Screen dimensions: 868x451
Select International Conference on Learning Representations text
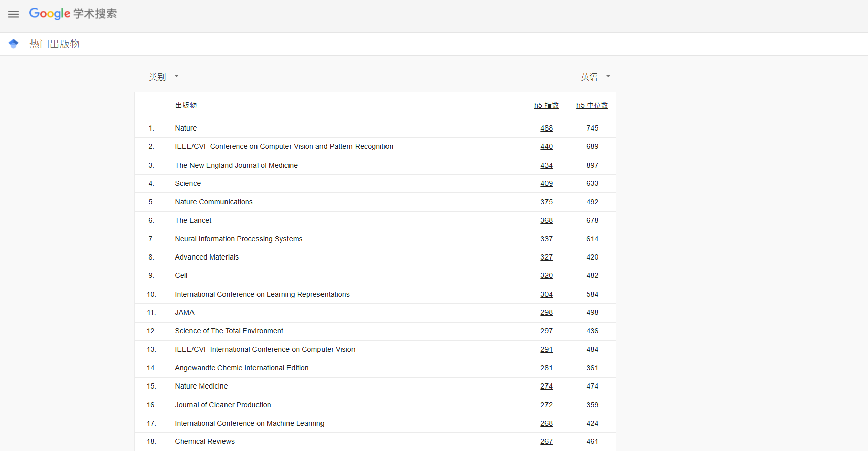point(262,294)
